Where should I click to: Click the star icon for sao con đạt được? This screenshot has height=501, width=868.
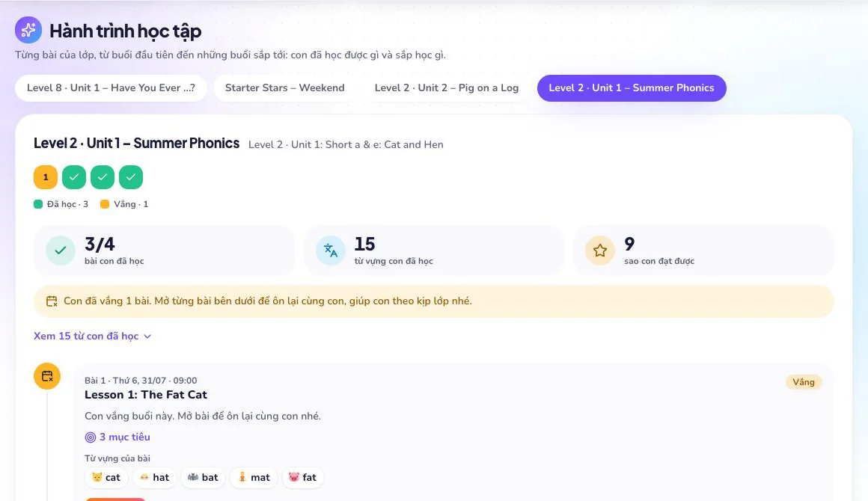click(600, 250)
